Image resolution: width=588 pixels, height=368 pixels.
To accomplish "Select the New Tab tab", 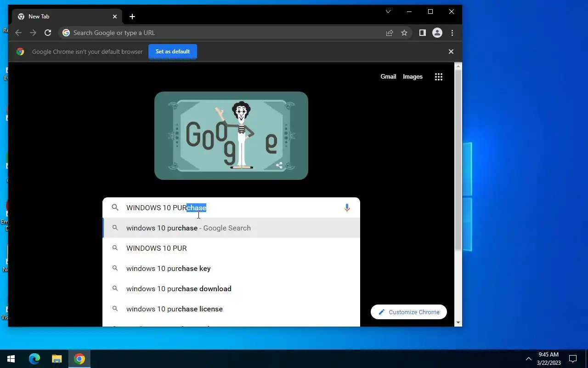I will (x=67, y=17).
